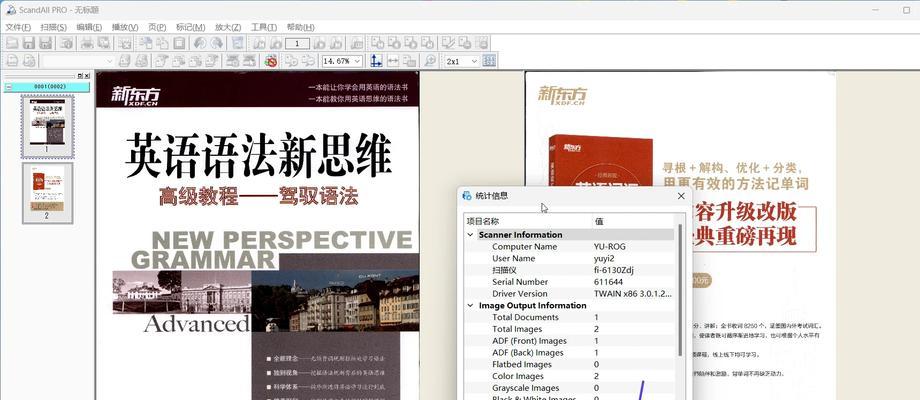The height and width of the screenshot is (400, 920).
Task: Open the 14.67% zoom dropdown
Action: pyautogui.click(x=357, y=61)
